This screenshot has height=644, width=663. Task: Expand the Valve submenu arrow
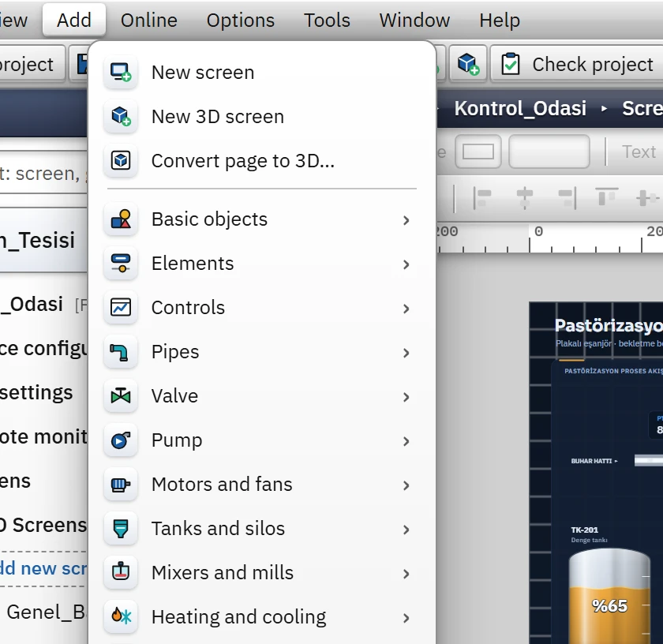[x=406, y=397]
